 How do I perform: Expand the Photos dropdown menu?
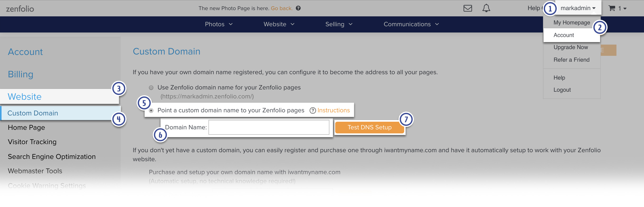tap(219, 24)
